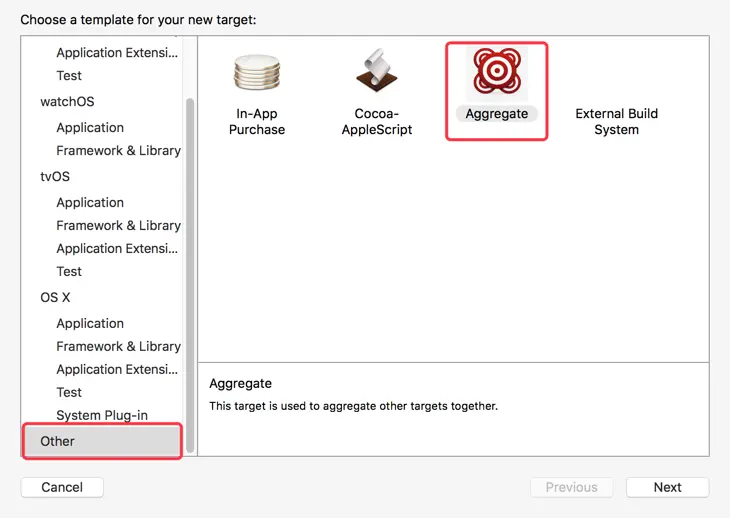Click the Cancel button
730x518 pixels.
[62, 487]
